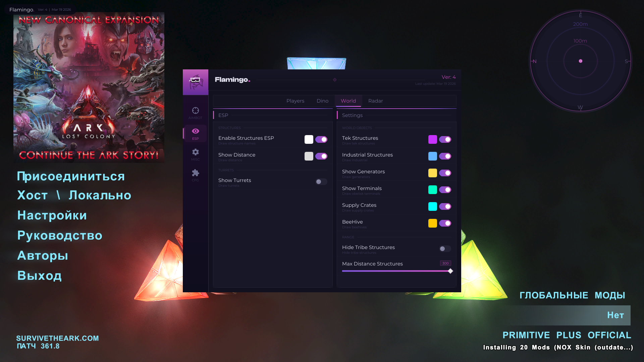Click Хост \ Локально menu entry
The height and width of the screenshot is (362, 644).
(74, 195)
